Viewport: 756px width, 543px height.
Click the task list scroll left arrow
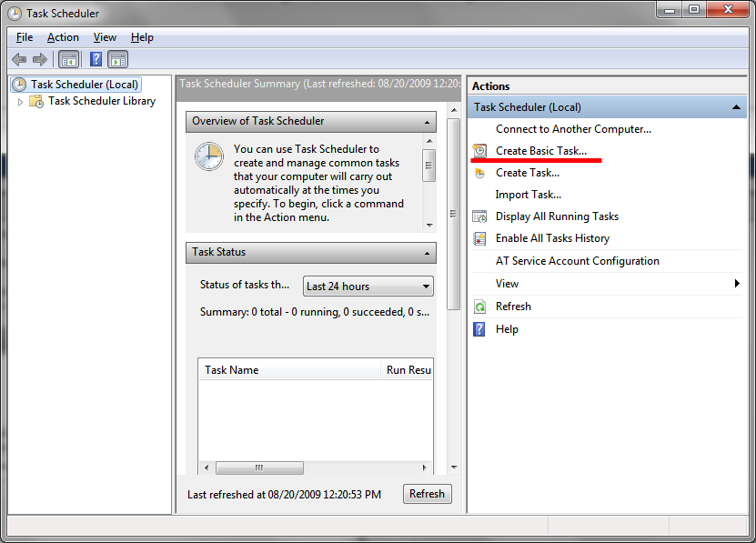(x=207, y=468)
